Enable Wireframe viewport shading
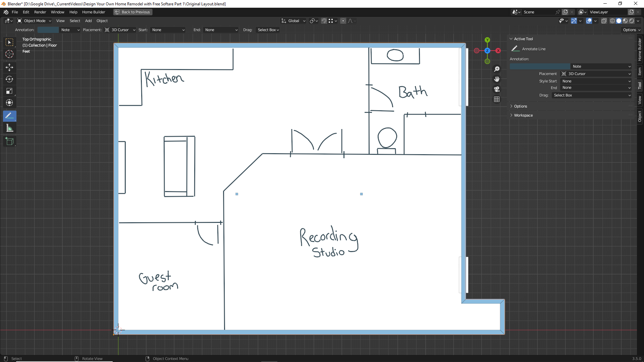 pyautogui.click(x=612, y=20)
